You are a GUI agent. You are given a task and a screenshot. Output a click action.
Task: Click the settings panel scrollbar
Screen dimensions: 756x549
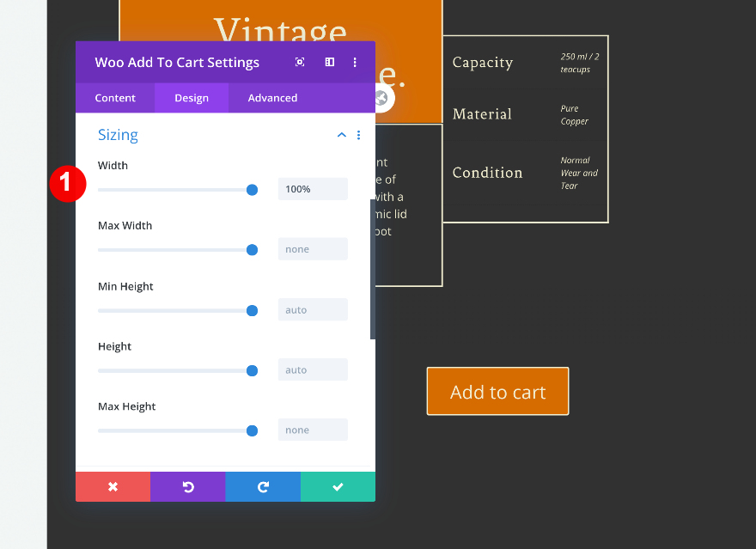pyautogui.click(x=373, y=269)
